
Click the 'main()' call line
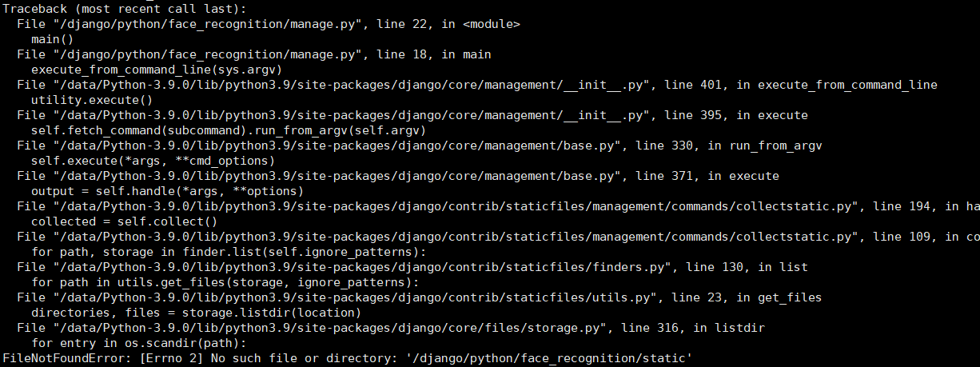click(52, 39)
